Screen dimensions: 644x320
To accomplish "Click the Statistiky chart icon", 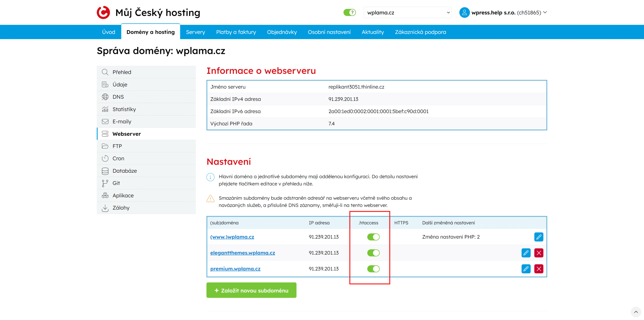I will point(105,109).
